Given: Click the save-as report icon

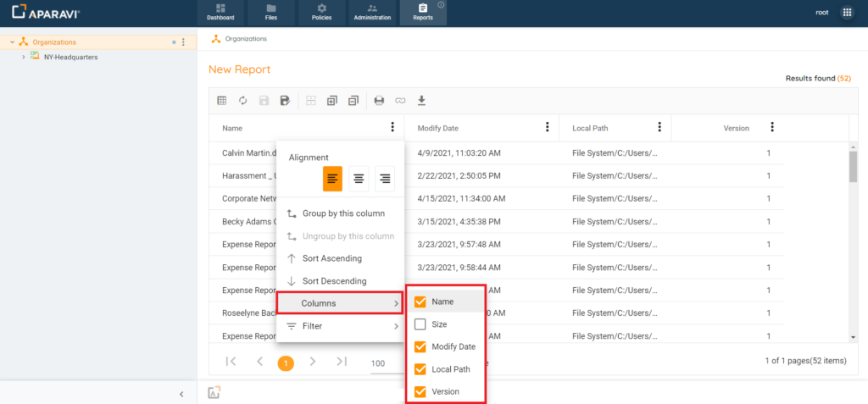Looking at the screenshot, I should [x=285, y=101].
